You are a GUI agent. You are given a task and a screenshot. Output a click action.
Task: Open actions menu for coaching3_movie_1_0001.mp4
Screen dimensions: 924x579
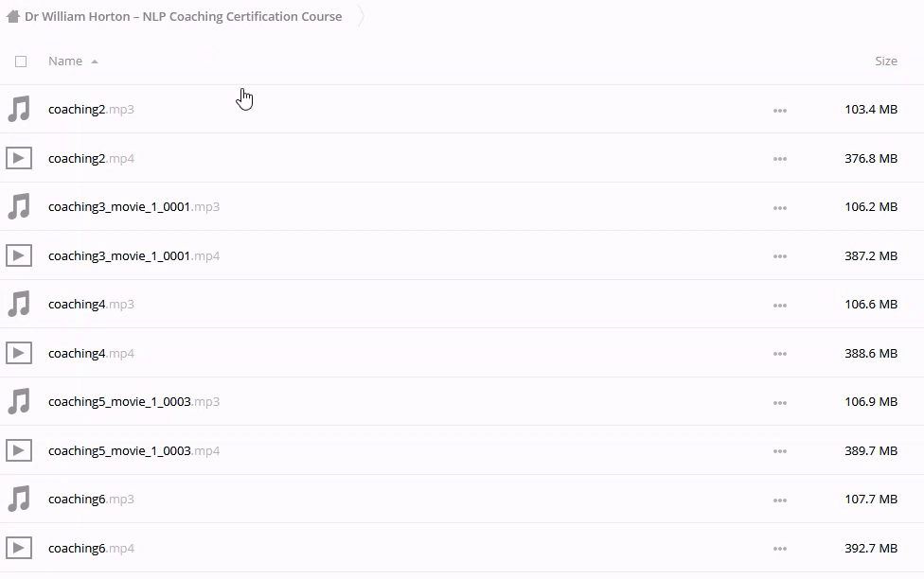coord(780,256)
